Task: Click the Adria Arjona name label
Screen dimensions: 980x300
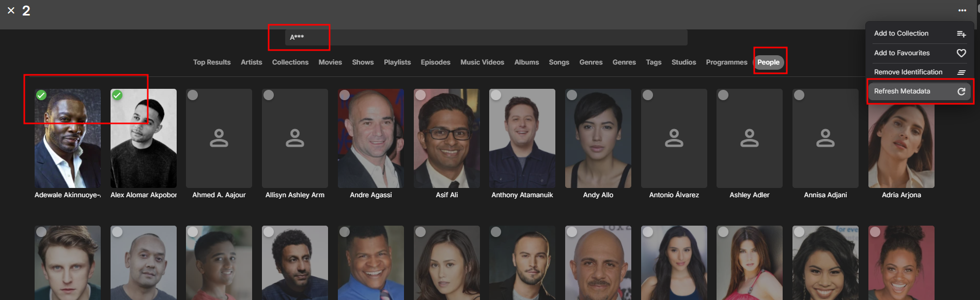Action: [901, 195]
